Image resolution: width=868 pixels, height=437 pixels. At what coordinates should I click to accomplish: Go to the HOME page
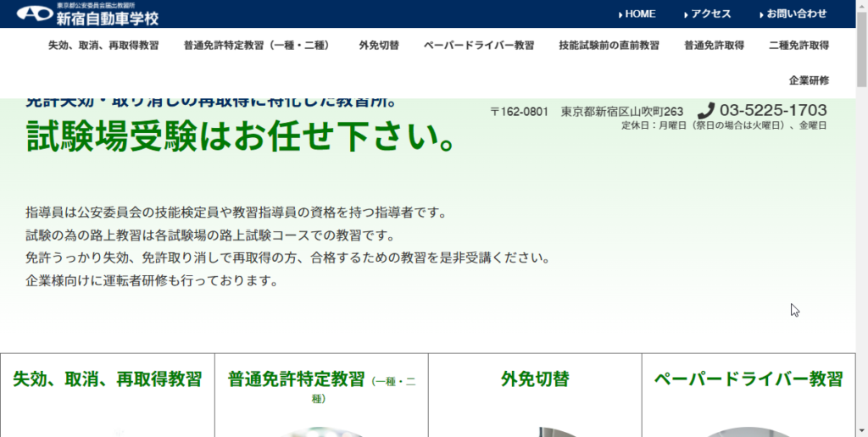point(637,14)
